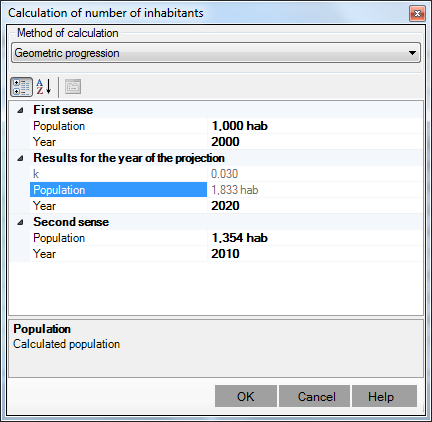This screenshot has width=432, height=422.
Task: Click the Alphabetical sort icon
Action: coord(44,87)
